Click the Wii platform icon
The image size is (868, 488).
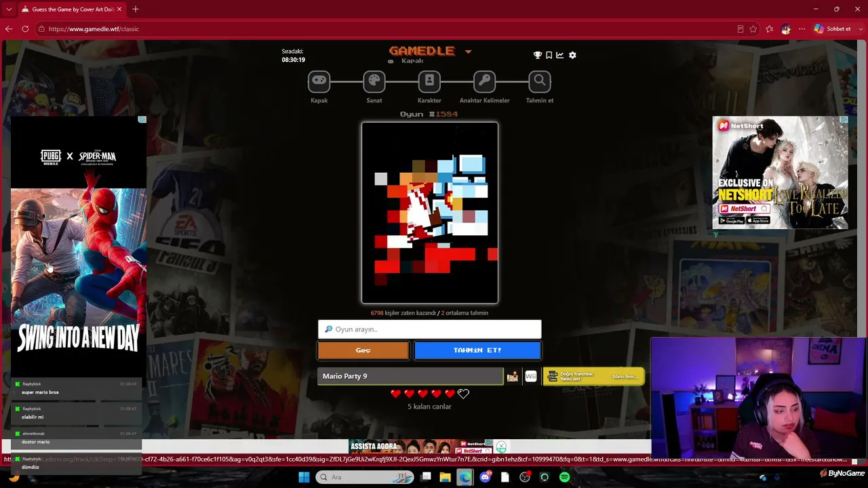[x=531, y=376]
